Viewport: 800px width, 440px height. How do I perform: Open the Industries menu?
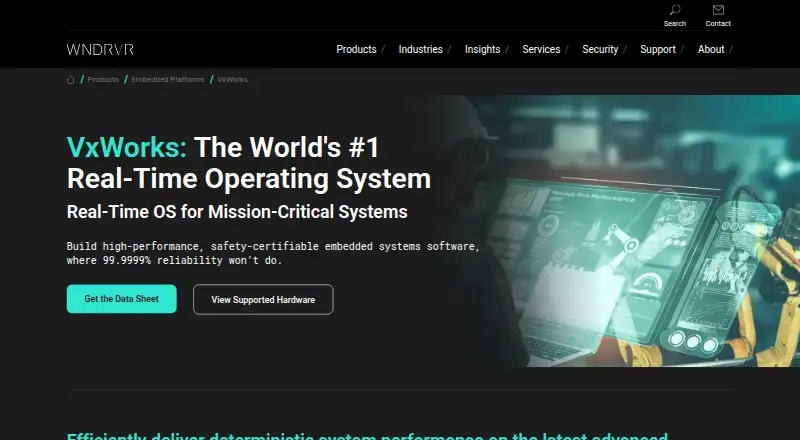pyautogui.click(x=420, y=50)
